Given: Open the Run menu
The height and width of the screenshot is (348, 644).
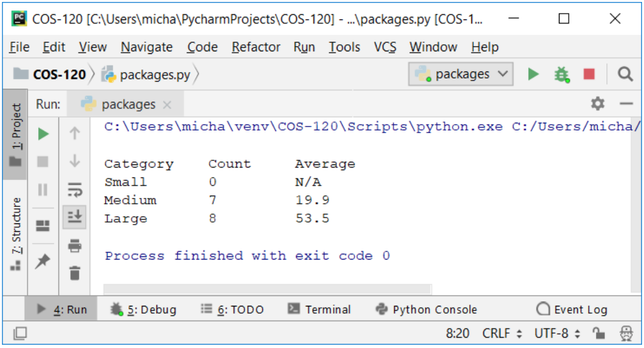Looking at the screenshot, I should point(304,47).
